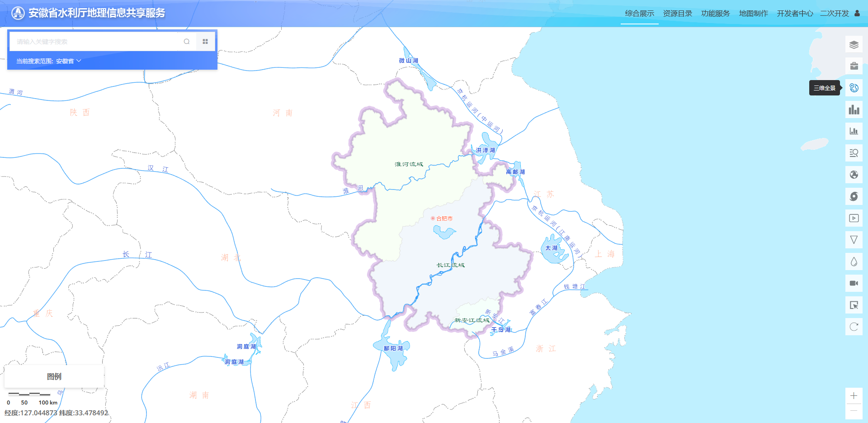868x423 pixels.
Task: Open the video playback tool icon
Action: click(x=854, y=218)
